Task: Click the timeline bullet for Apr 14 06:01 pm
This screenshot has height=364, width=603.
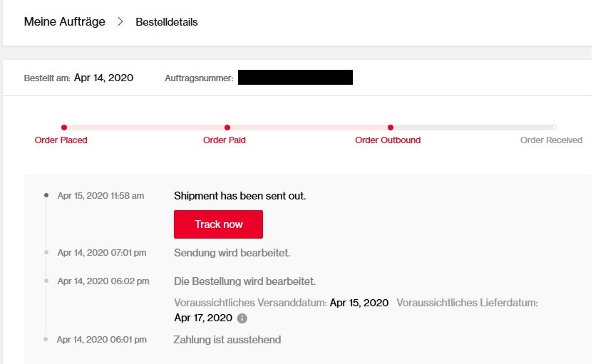Action: coord(46,339)
